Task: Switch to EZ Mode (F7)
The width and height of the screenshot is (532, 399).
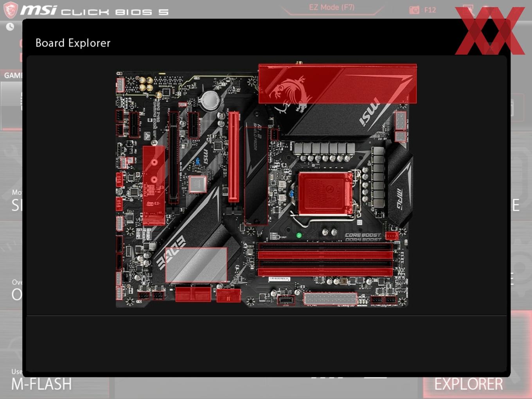Action: coord(332,7)
